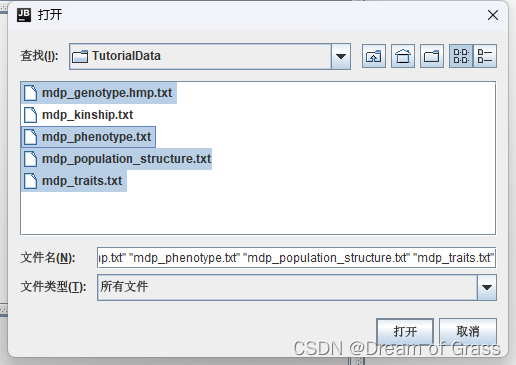Switch to details view

point(485,56)
